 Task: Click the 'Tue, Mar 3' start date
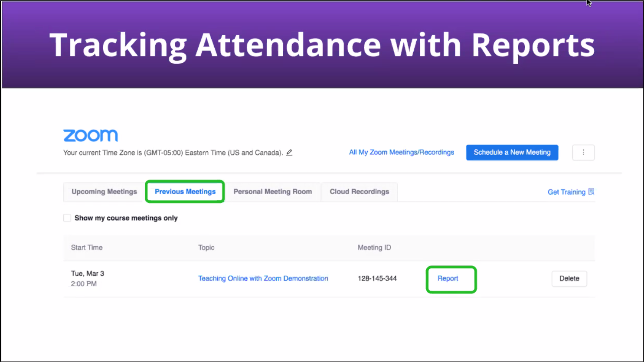click(x=88, y=274)
